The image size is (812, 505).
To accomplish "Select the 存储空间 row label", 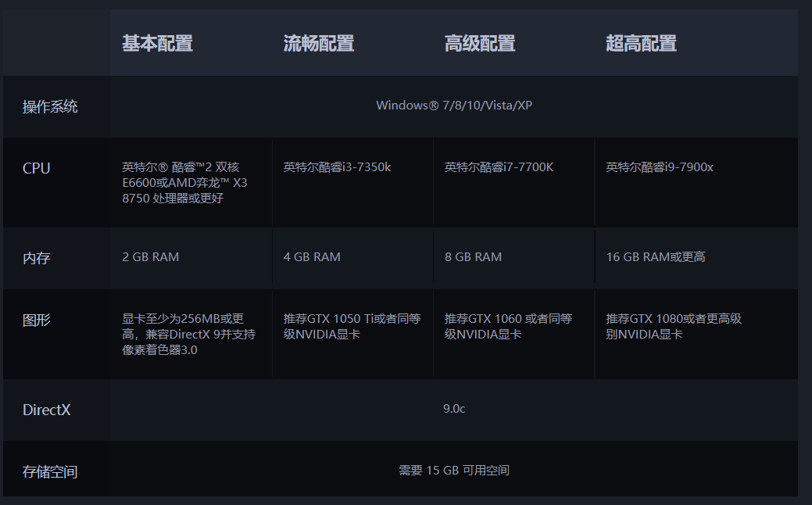I will (x=50, y=472).
